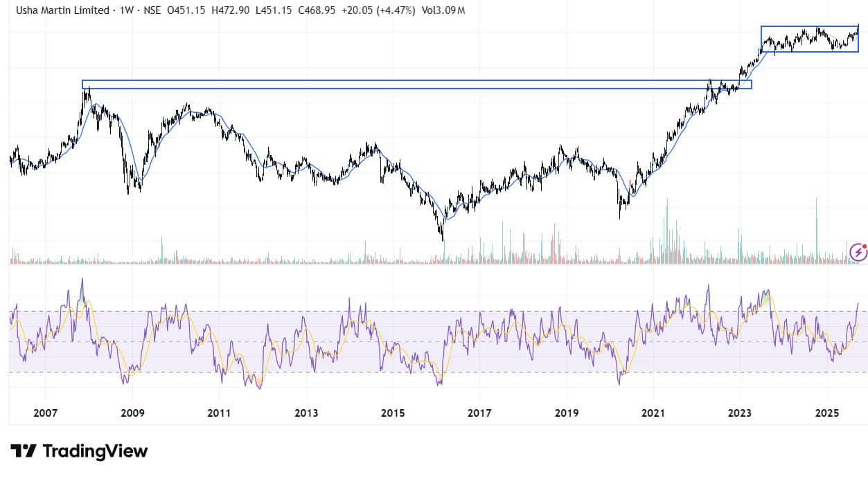Click the TradingView logo icon

click(23, 451)
